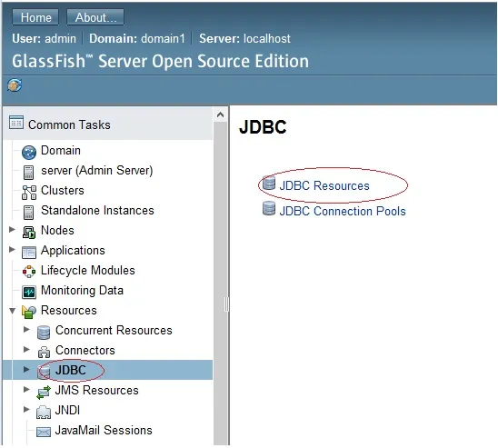
Task: Click the Lifecycle Modules icon
Action: [x=29, y=272]
